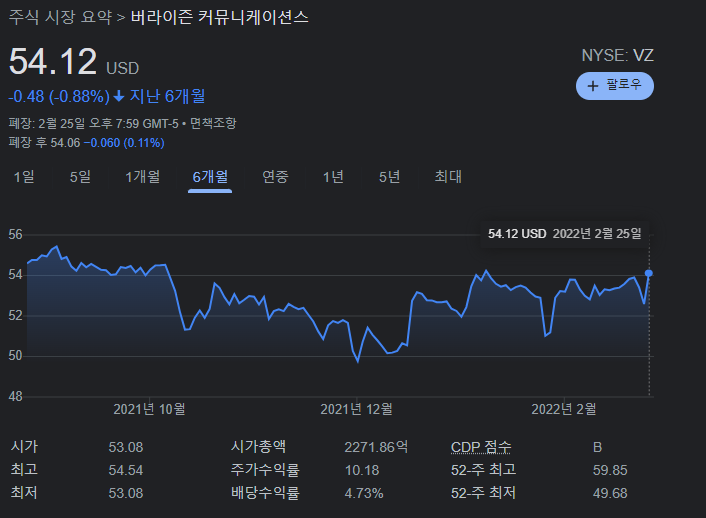Click the -0.48 (-0.88%) change text

pyautogui.click(x=59, y=96)
